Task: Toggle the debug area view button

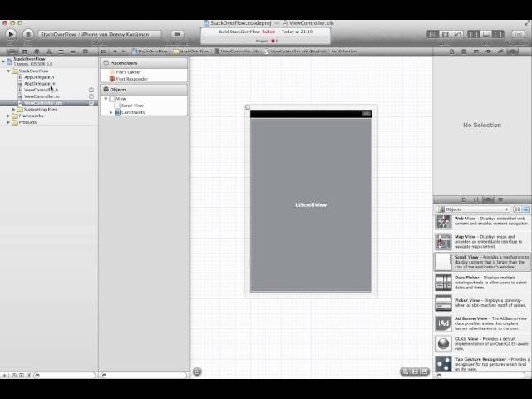Action: tap(485, 34)
